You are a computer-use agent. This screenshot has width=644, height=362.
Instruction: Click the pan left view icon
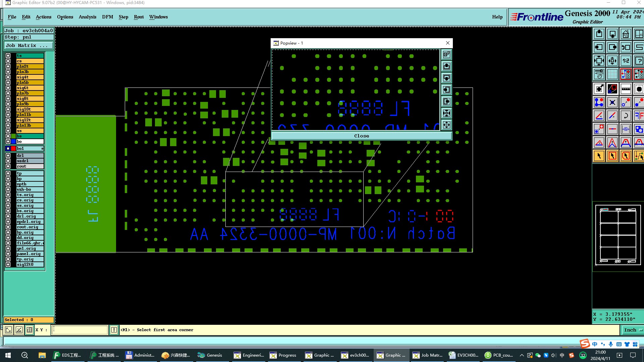pyautogui.click(x=599, y=47)
